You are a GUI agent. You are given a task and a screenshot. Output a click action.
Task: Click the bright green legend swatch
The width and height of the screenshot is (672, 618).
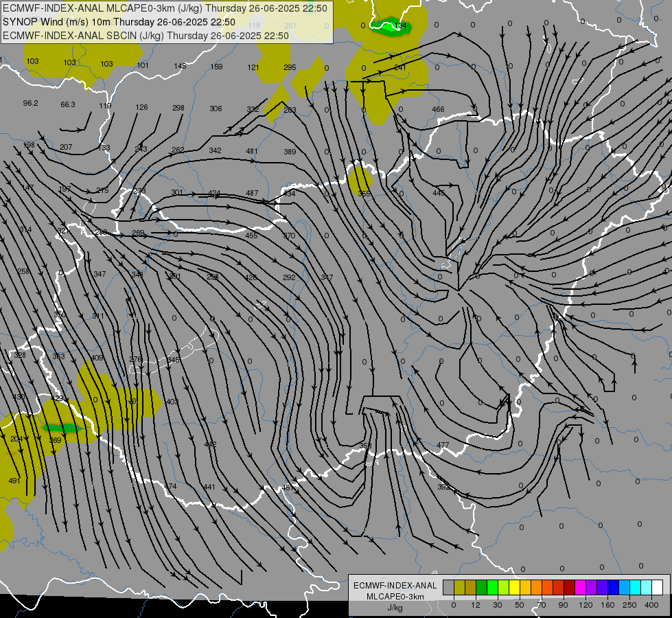[492, 588]
